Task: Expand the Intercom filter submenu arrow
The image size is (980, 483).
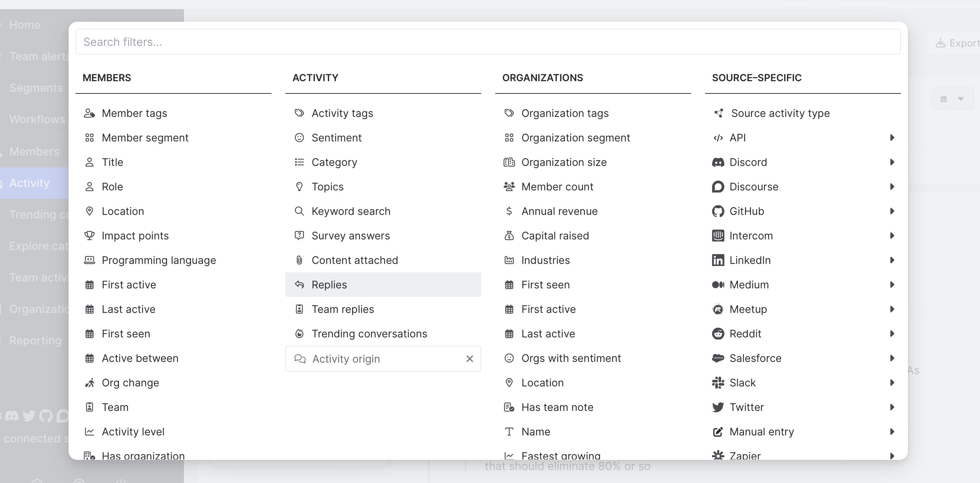Action: click(x=892, y=236)
